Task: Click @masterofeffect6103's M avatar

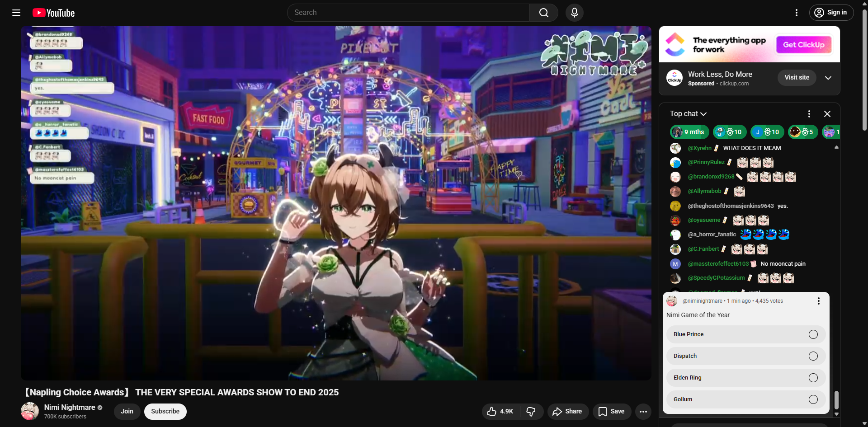Action: (675, 264)
